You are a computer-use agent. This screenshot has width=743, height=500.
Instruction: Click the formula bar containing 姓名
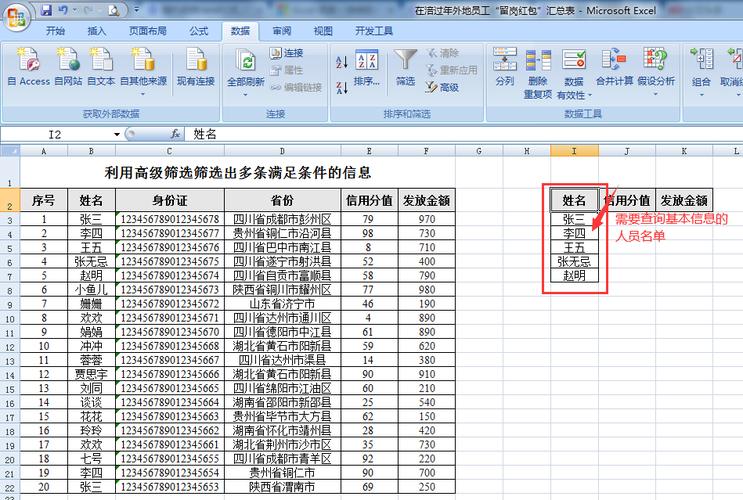pyautogui.click(x=464, y=135)
